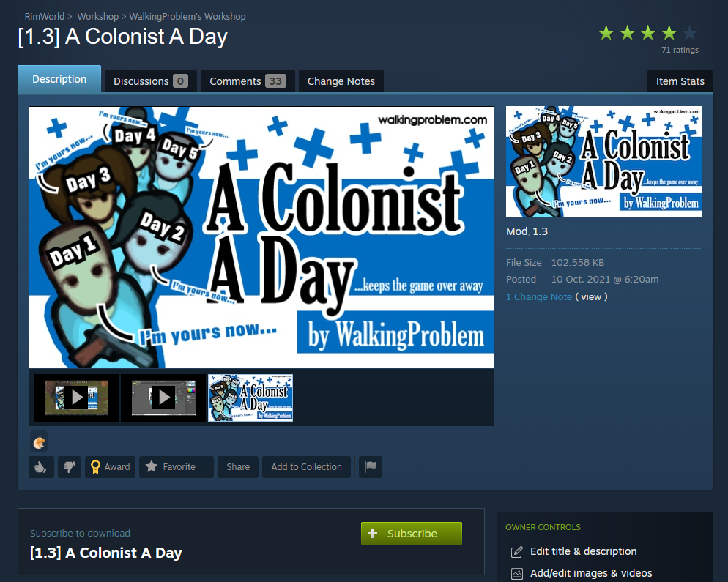Go to WalkingProblem's Workshop breadcrumb
Image resolution: width=728 pixels, height=582 pixels.
[187, 17]
